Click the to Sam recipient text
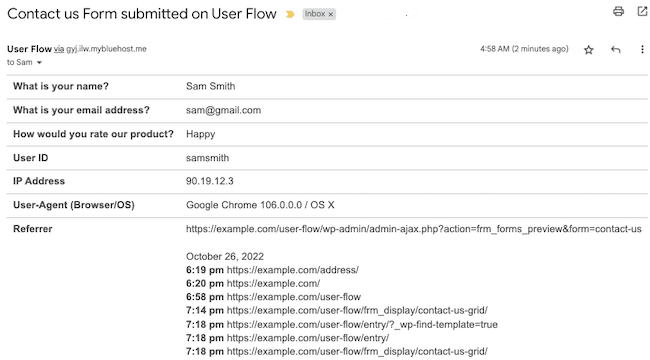 coord(19,62)
